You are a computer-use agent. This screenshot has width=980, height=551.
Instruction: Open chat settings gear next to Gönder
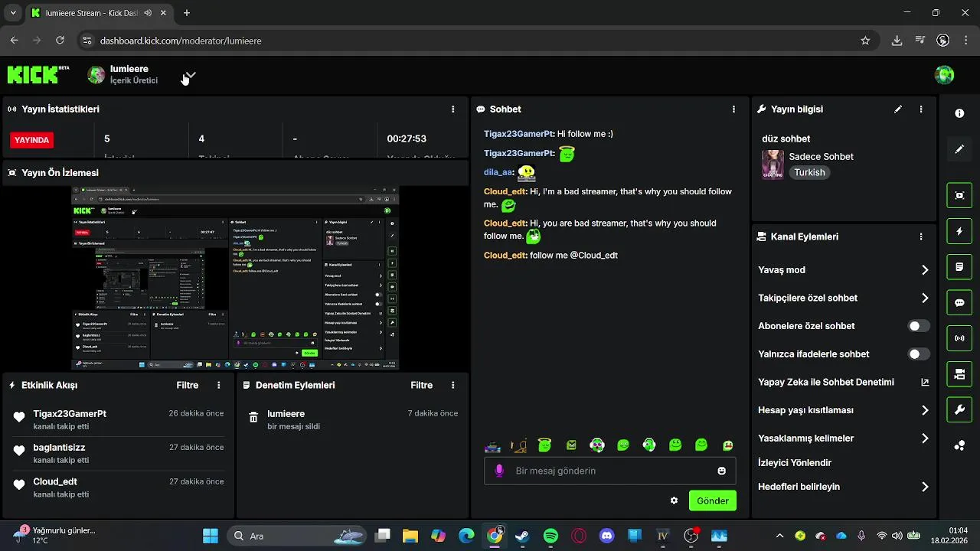tap(674, 500)
